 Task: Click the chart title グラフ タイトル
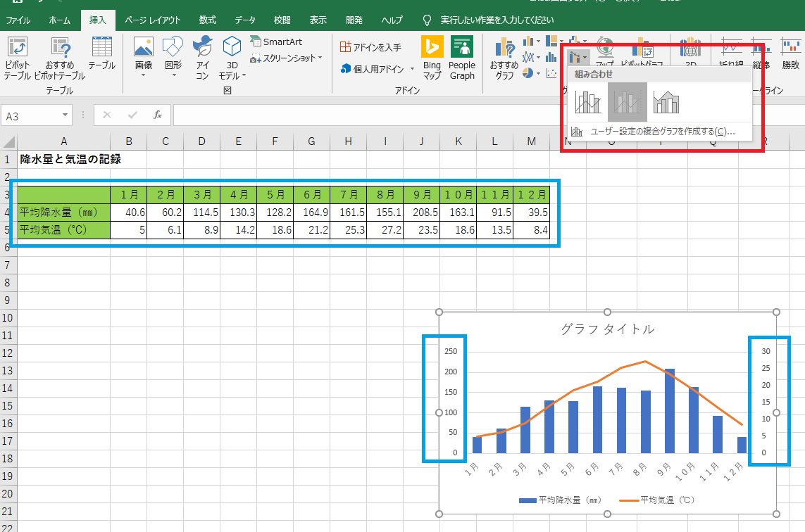(x=607, y=329)
